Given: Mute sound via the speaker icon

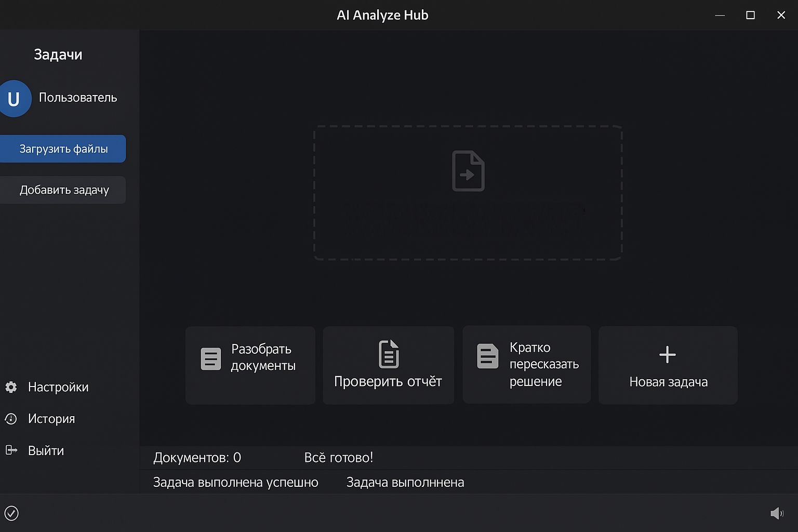Looking at the screenshot, I should coord(778,513).
